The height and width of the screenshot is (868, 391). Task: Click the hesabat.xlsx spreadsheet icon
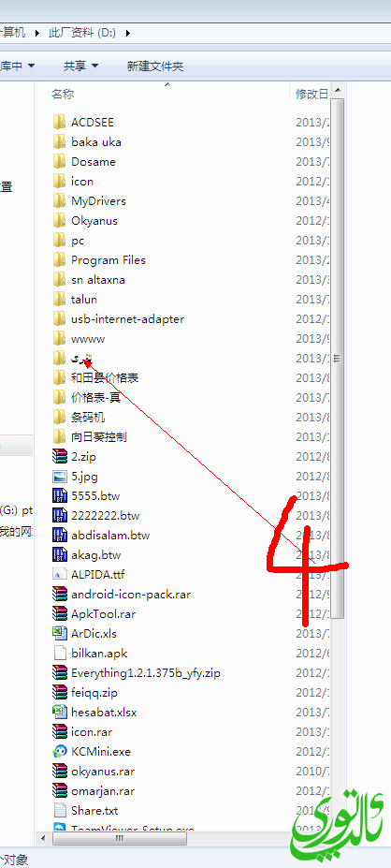pyautogui.click(x=59, y=713)
